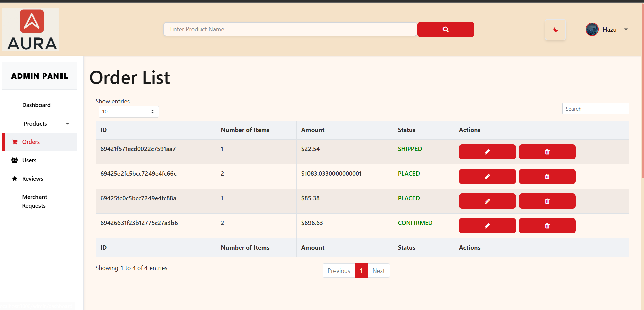Edit the $85.38 order
The image size is (644, 310).
[487, 201]
